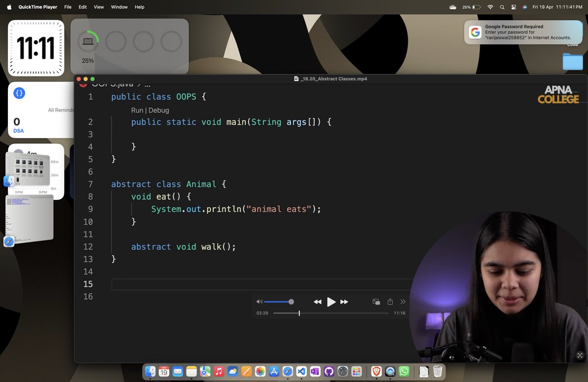Open the DSA reminders widget

coord(41,110)
